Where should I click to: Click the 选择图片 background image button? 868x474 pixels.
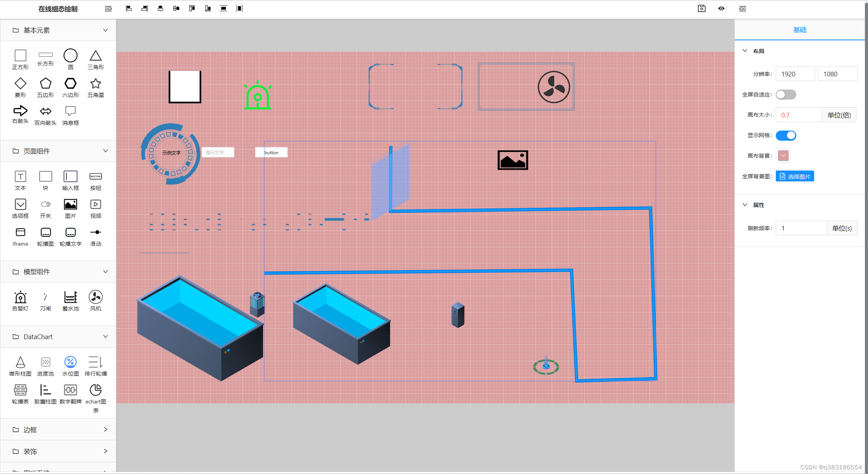click(x=795, y=176)
